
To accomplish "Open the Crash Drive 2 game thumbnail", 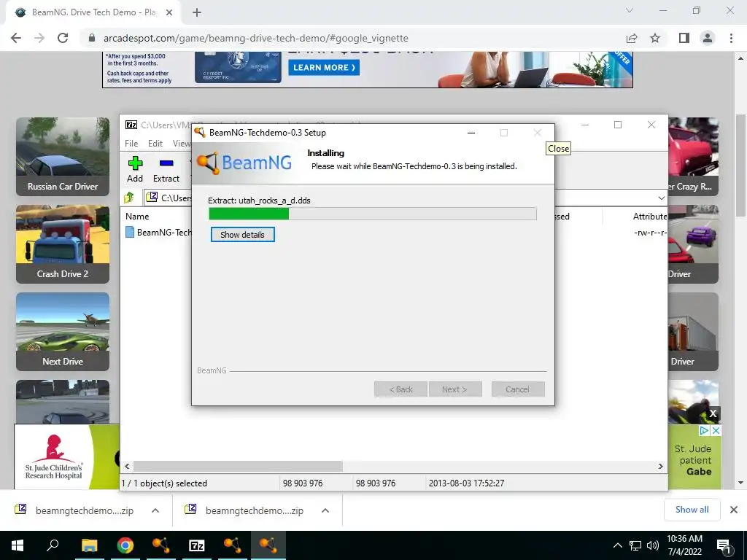I will pyautogui.click(x=63, y=244).
